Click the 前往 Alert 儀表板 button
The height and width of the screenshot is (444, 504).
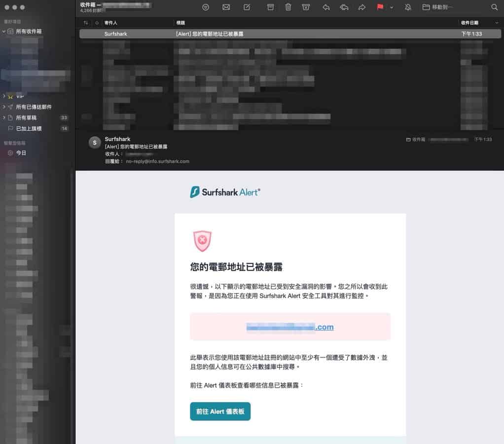pos(220,411)
